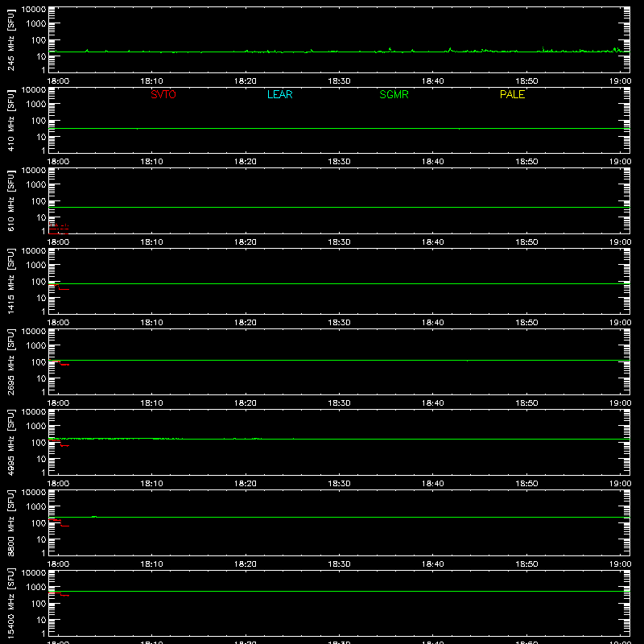Click 18:10 label under the 245 MHz panel
This screenshot has width=644, height=644.
(x=151, y=81)
